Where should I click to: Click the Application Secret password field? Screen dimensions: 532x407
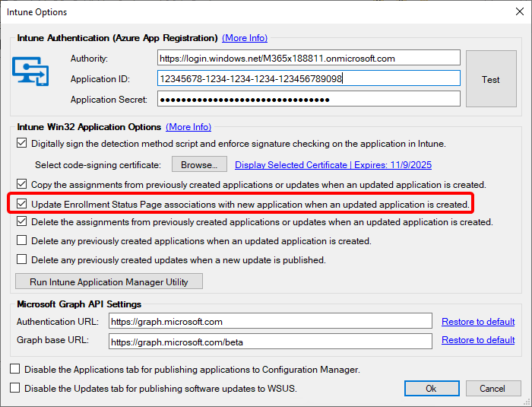pos(309,99)
